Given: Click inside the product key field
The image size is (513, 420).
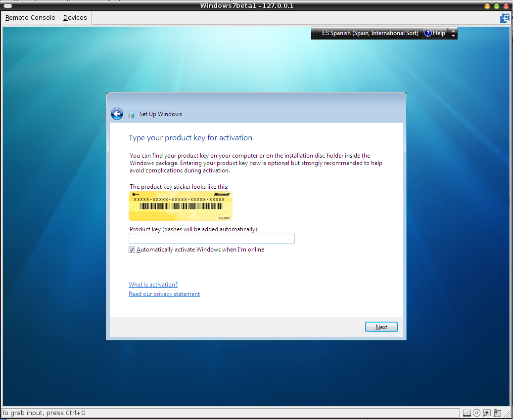Looking at the screenshot, I should tap(212, 239).
